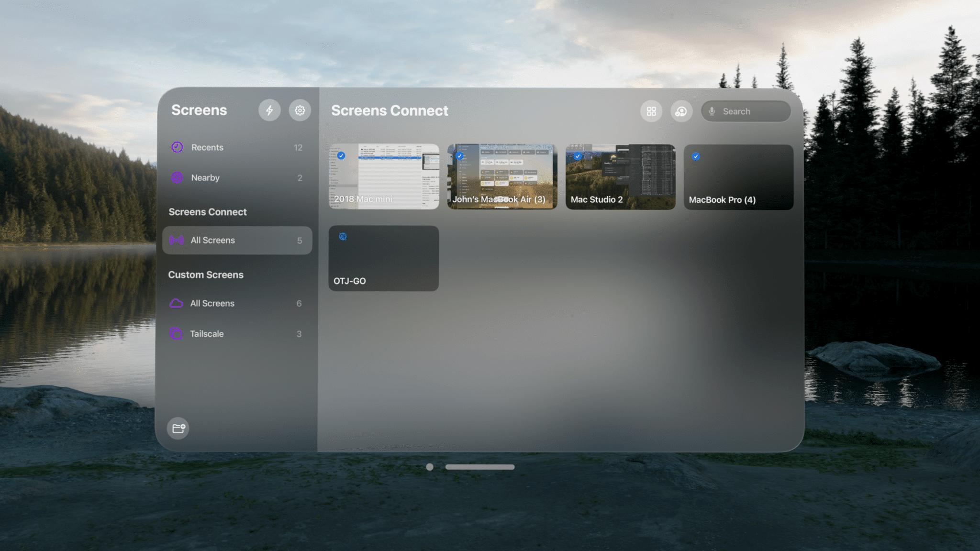The image size is (980, 551).
Task: Click the Screens Connect sync icon on OTJ-GO
Action: point(343,237)
